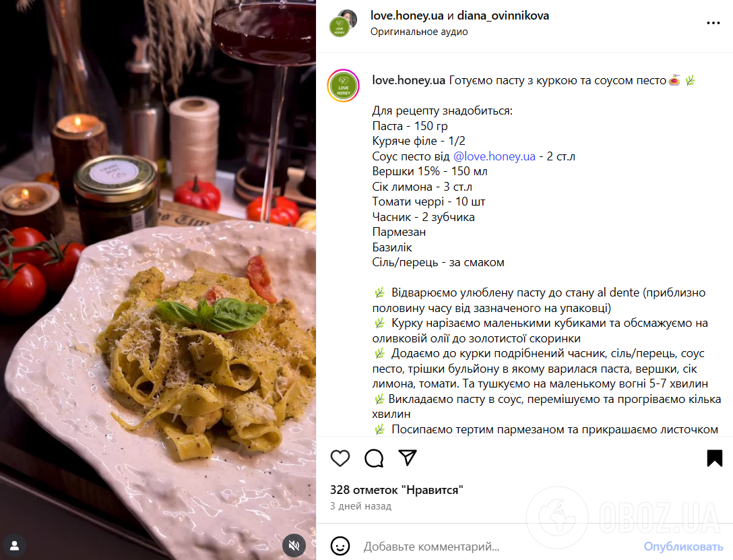The width and height of the screenshot is (733, 560).
Task: Toggle the saved bookmark icon
Action: click(714, 458)
